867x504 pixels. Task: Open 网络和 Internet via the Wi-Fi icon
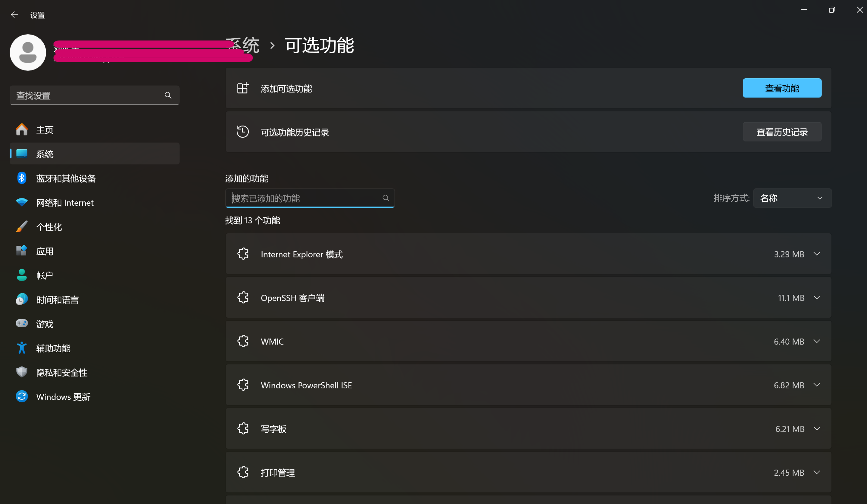pyautogui.click(x=21, y=202)
